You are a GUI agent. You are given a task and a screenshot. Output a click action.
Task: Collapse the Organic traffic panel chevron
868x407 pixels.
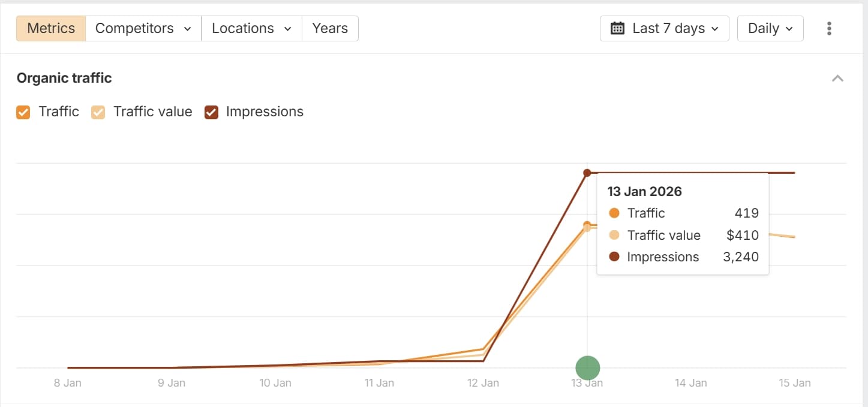(837, 78)
